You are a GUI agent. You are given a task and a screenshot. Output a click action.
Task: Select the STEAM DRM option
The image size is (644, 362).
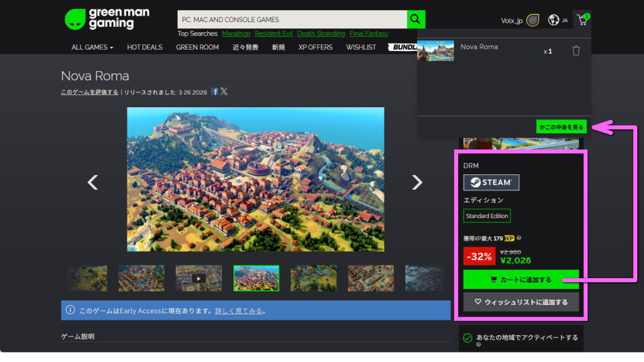[491, 182]
